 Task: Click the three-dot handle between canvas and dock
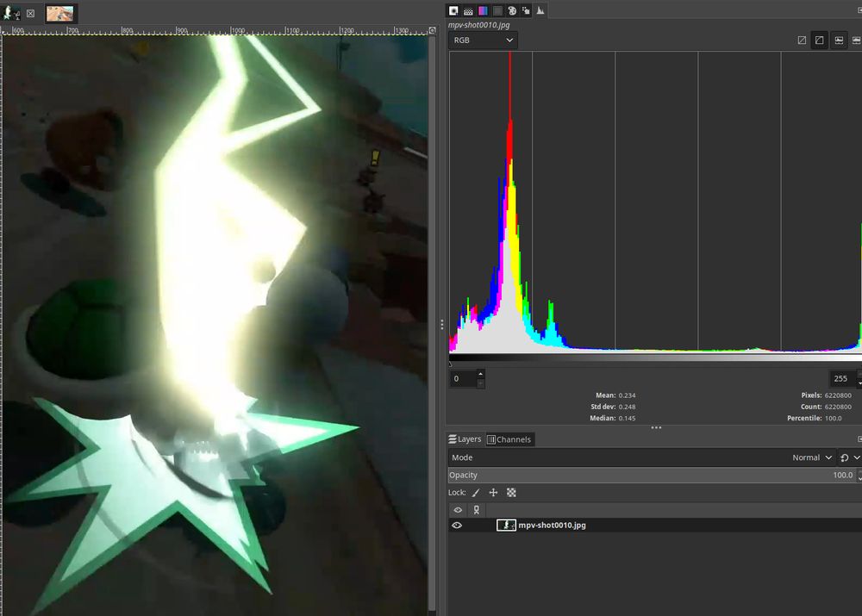pyautogui.click(x=441, y=325)
